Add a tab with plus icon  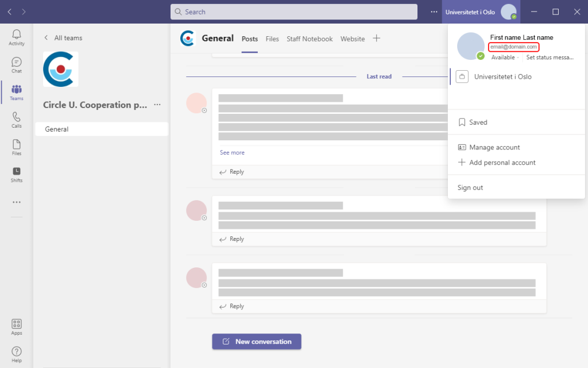pos(377,39)
